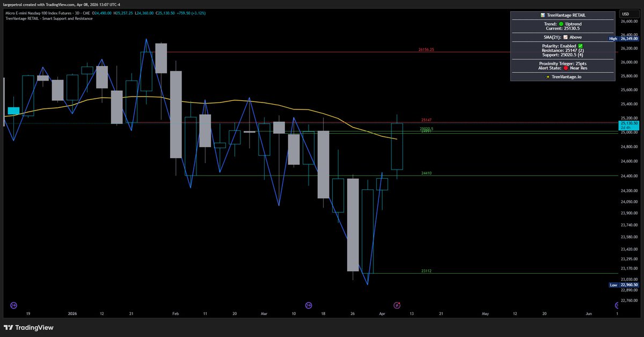Image resolution: width=644 pixels, height=337 pixels.
Task: Click the 23112 support level label
Action: (x=427, y=271)
